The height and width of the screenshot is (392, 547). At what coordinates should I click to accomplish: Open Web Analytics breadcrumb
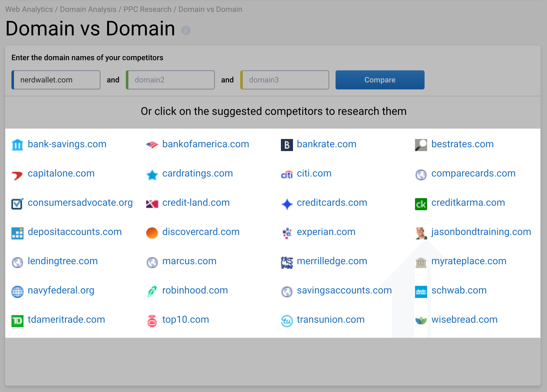coord(29,9)
